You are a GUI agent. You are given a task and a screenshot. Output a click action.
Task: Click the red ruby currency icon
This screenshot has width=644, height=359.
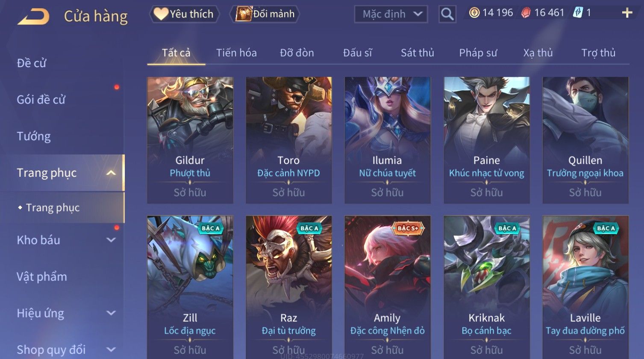[526, 13]
